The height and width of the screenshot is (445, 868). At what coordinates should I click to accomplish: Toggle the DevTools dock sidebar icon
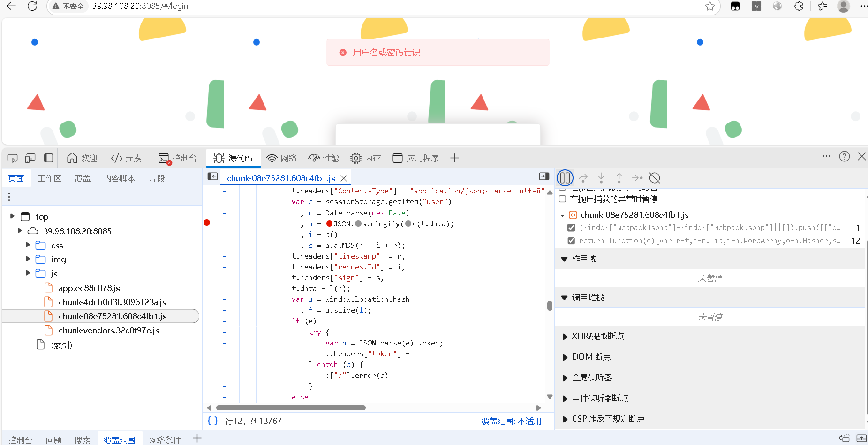[x=48, y=158]
